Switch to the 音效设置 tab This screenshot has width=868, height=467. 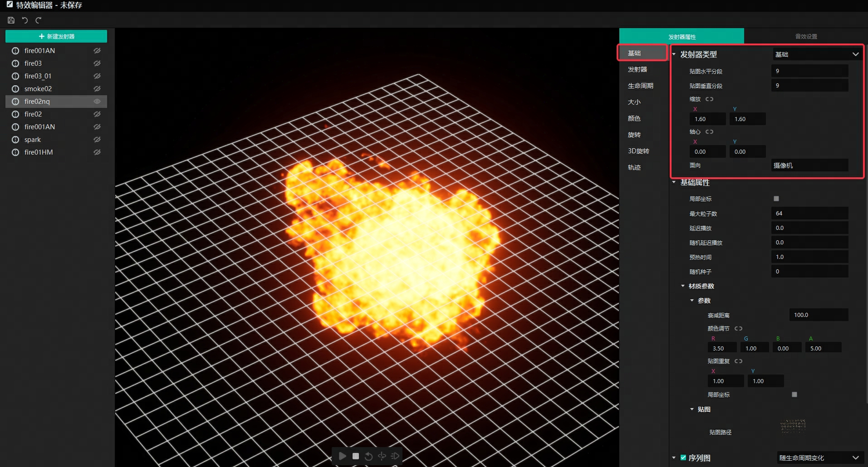(806, 36)
